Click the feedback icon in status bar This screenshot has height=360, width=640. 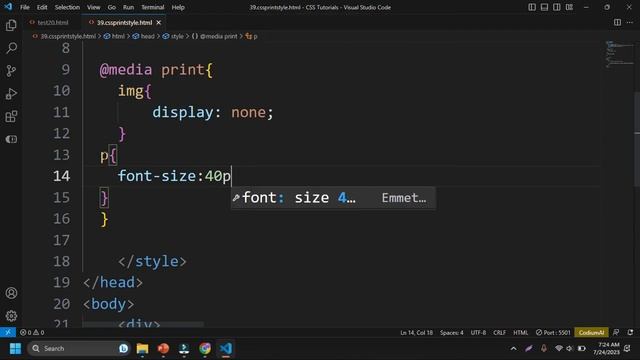616,333
